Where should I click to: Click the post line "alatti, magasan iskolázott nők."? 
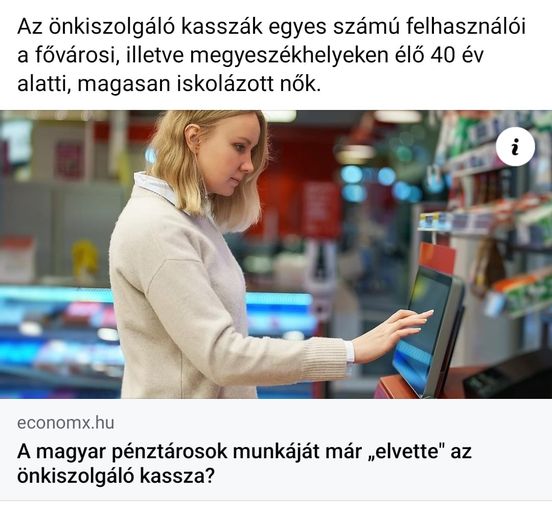click(x=169, y=84)
